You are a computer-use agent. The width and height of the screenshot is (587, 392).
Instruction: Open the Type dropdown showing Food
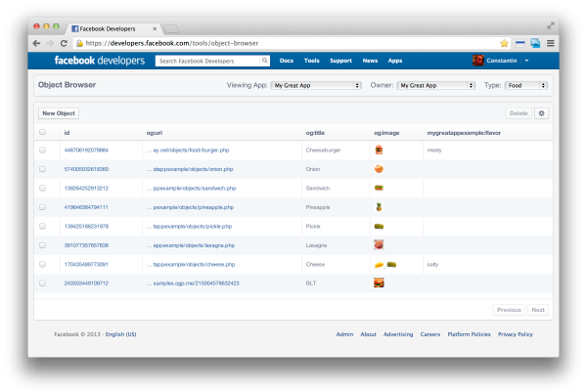(x=526, y=85)
